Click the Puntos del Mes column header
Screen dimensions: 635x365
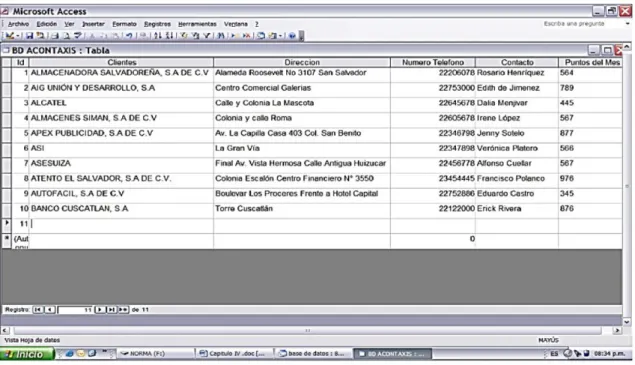click(591, 62)
